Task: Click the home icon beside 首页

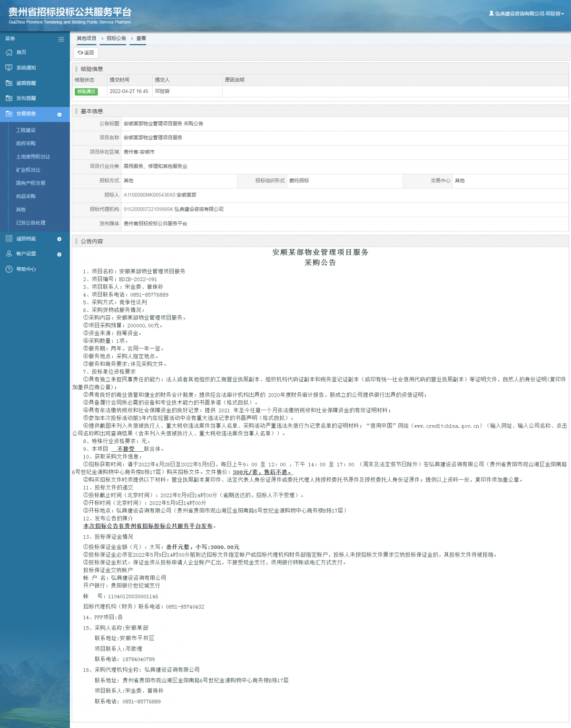Action: point(9,52)
